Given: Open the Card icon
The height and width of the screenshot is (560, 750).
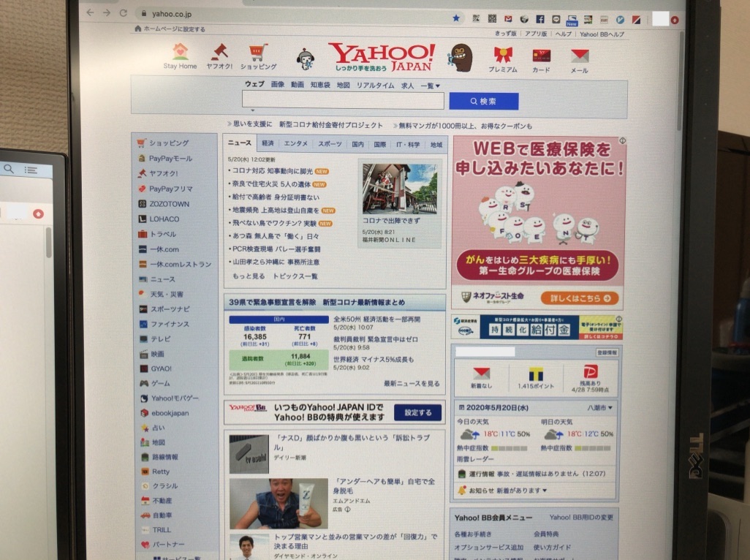Looking at the screenshot, I should pos(541,56).
